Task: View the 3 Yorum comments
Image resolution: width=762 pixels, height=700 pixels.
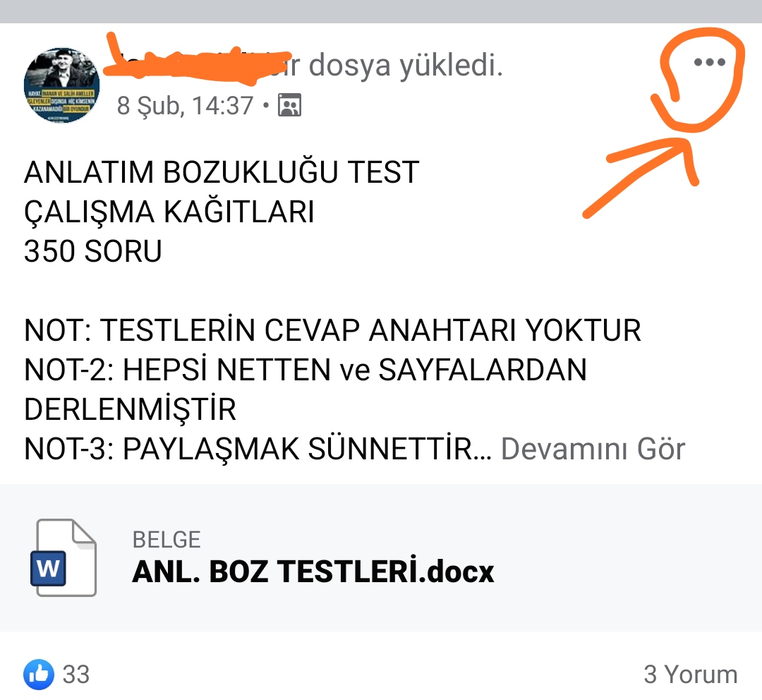Action: tap(691, 674)
